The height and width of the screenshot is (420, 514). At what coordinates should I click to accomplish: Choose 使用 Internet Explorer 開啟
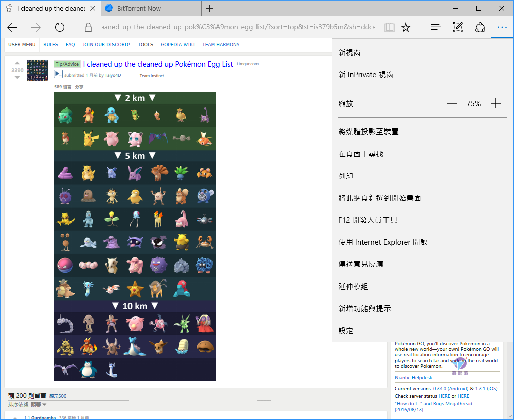[x=423, y=242]
